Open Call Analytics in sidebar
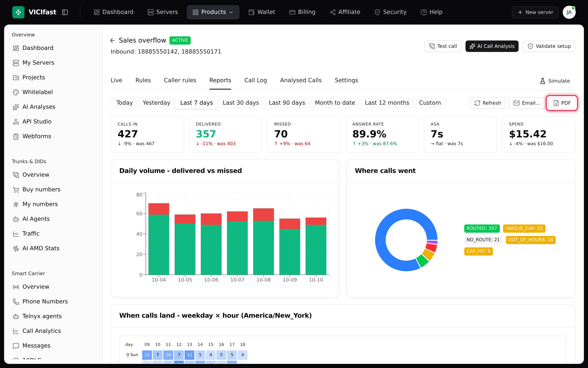 53,331
